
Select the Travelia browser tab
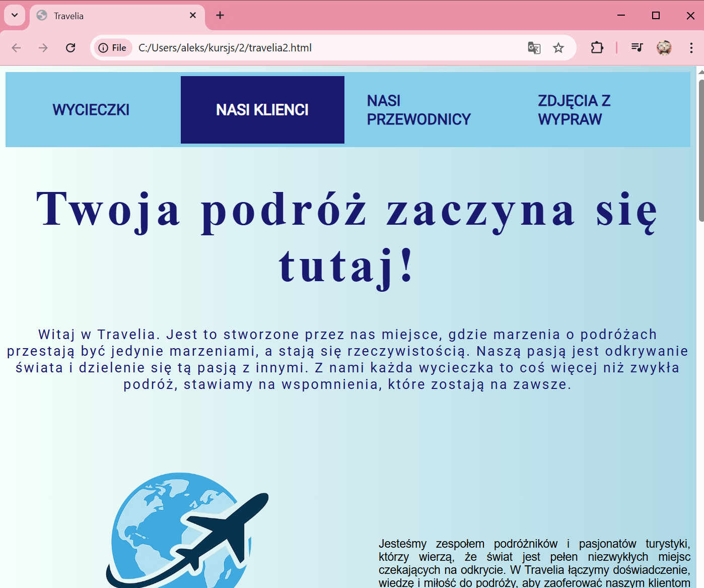click(117, 16)
